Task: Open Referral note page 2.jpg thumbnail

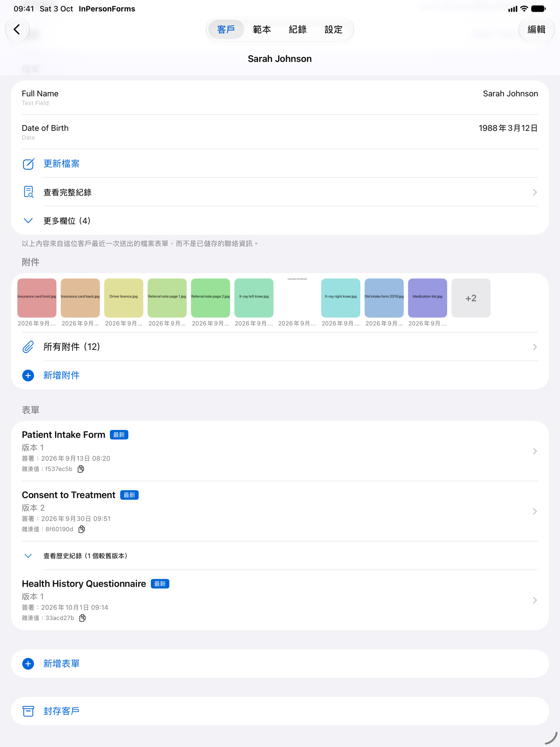Action: click(210, 298)
